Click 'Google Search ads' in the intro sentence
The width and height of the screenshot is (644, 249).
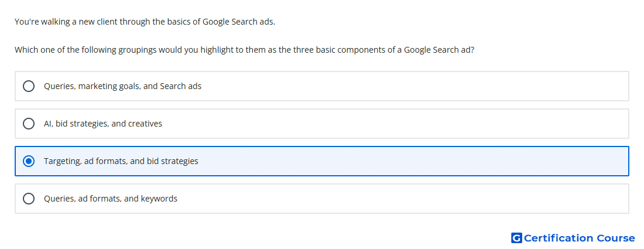point(239,22)
